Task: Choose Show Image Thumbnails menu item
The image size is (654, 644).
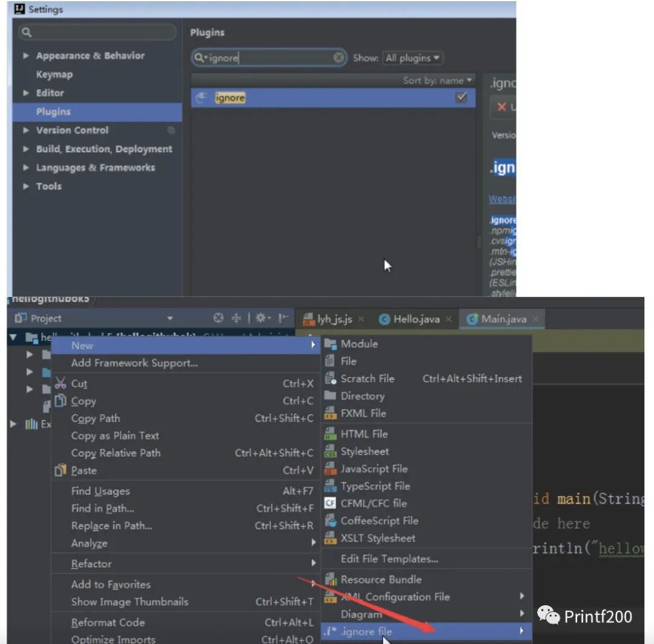Action: click(186, 602)
